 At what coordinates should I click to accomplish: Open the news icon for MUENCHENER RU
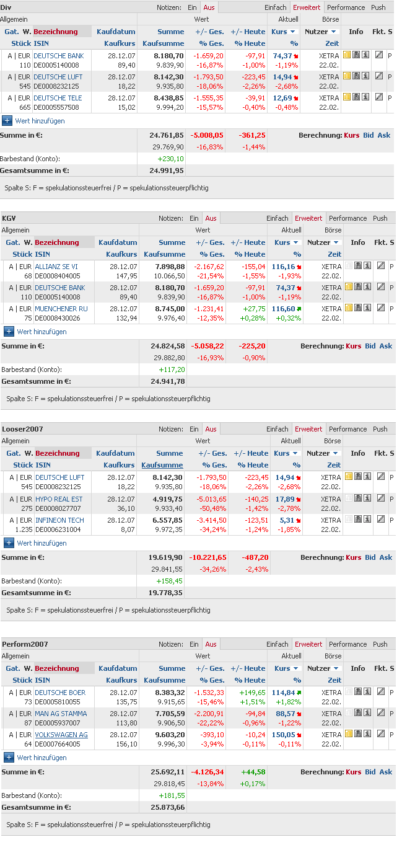click(x=348, y=308)
